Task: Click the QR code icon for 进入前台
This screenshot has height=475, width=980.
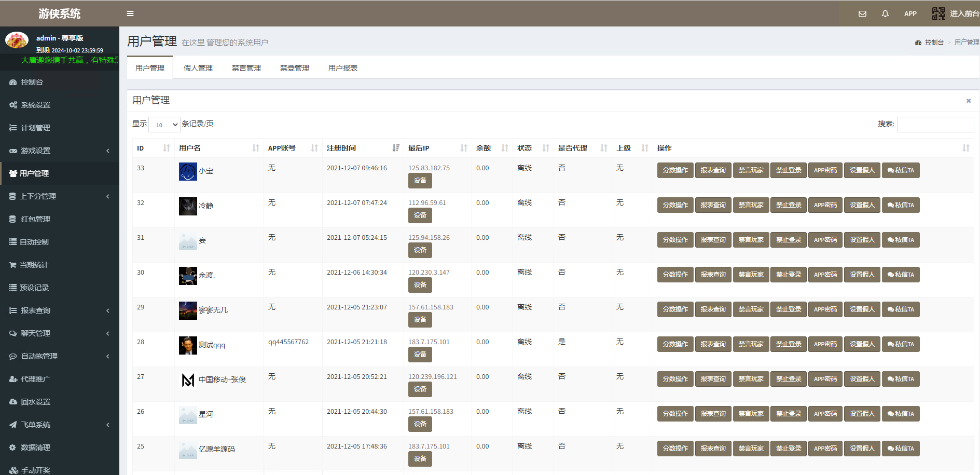Action: (x=938, y=13)
